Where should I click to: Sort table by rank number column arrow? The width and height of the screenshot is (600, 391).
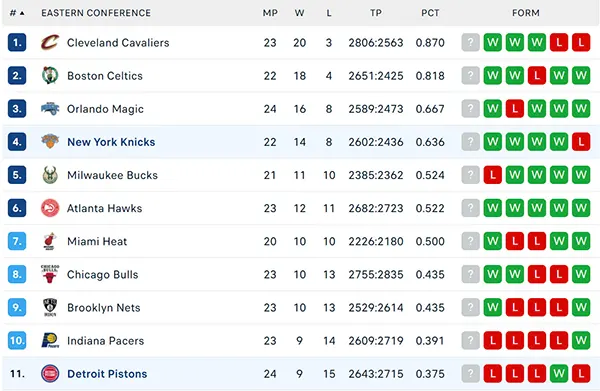tap(22, 13)
